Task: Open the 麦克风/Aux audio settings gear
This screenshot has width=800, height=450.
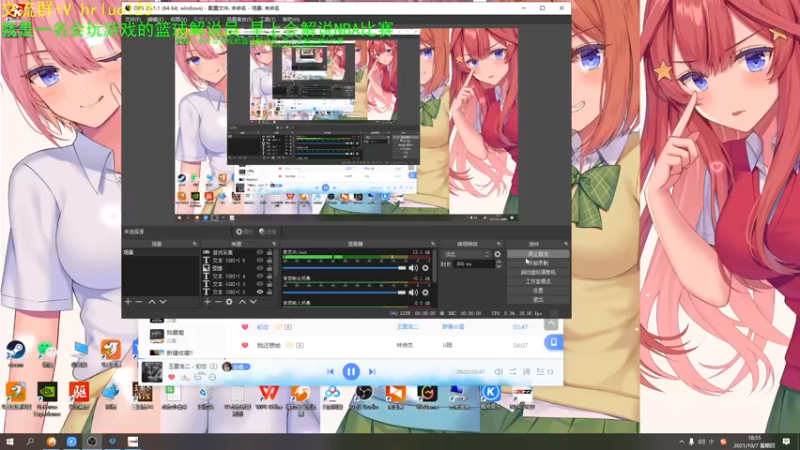Action: (x=425, y=268)
